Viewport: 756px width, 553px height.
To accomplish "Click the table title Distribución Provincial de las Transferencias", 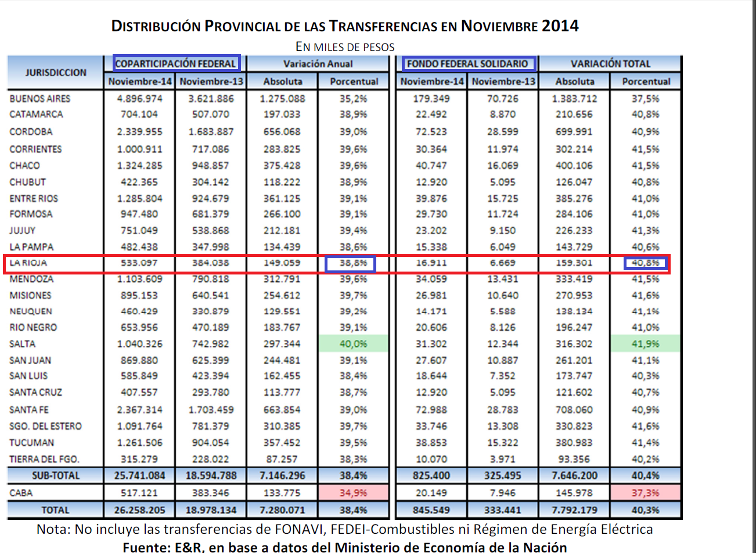I will (345, 26).
